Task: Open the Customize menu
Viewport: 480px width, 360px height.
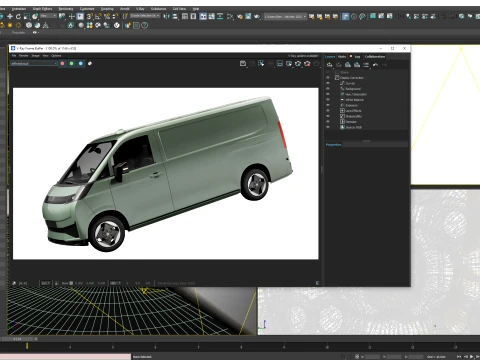Action: point(87,9)
